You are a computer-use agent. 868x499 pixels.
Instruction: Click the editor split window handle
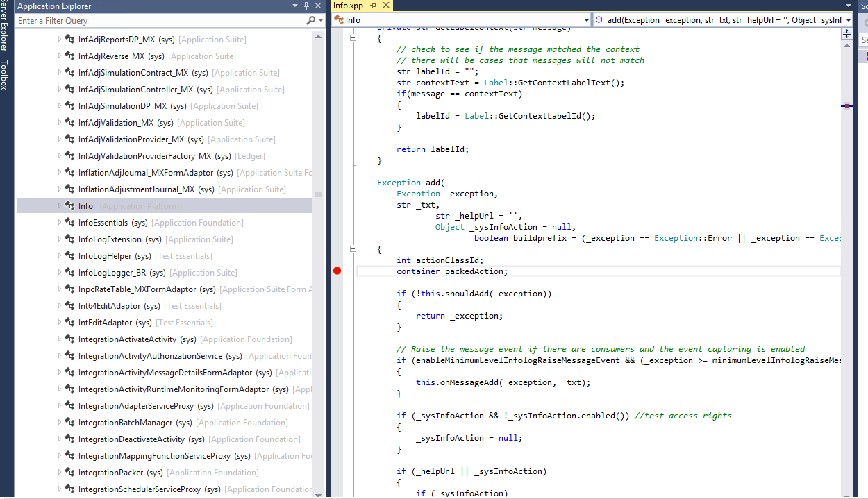click(847, 33)
